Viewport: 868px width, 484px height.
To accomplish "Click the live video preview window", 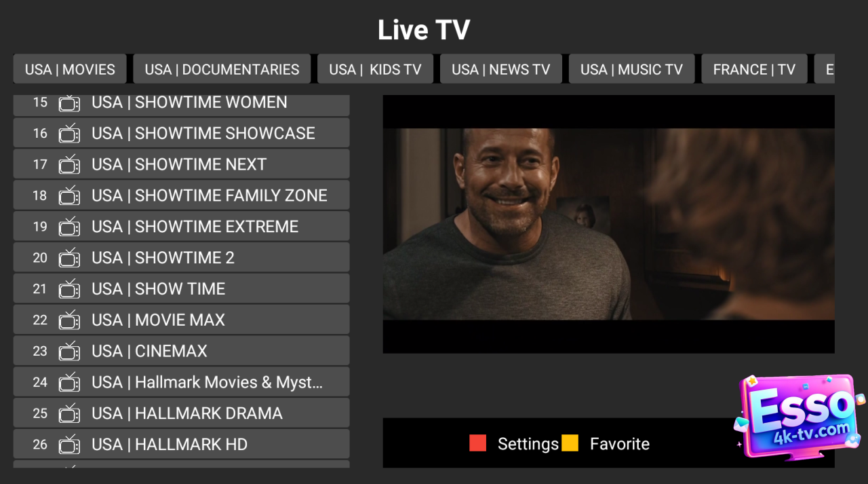I will pyautogui.click(x=608, y=224).
